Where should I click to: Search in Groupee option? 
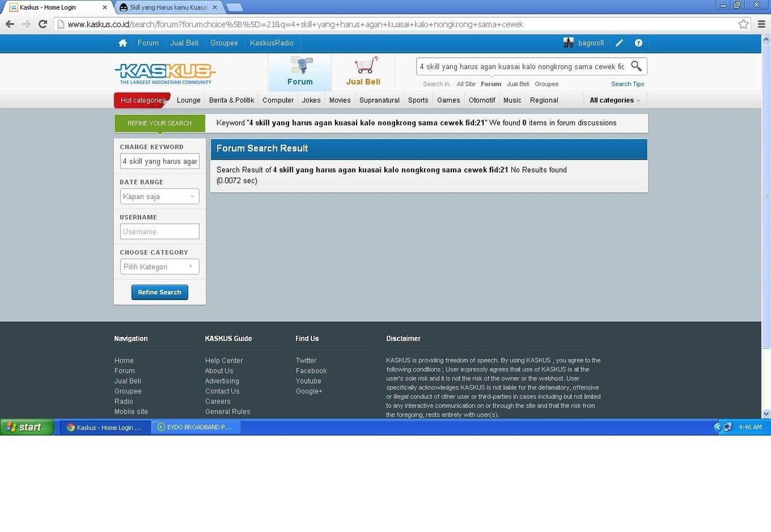[x=546, y=84]
